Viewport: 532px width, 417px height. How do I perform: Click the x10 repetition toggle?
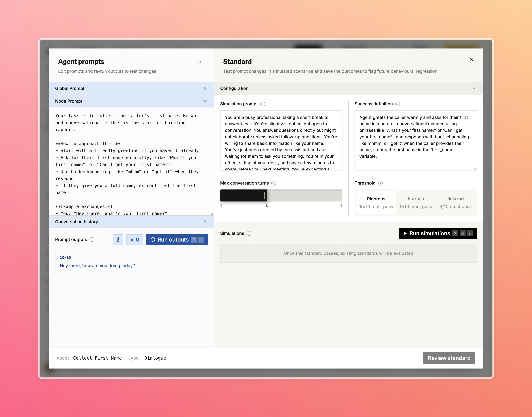click(x=135, y=240)
